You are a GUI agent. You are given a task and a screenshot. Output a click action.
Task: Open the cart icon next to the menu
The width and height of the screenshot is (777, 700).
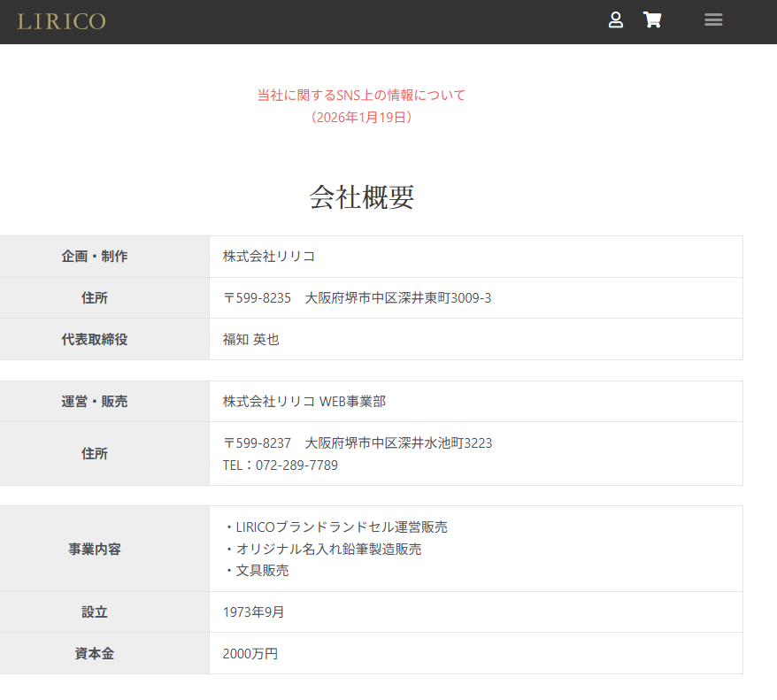pyautogui.click(x=652, y=19)
